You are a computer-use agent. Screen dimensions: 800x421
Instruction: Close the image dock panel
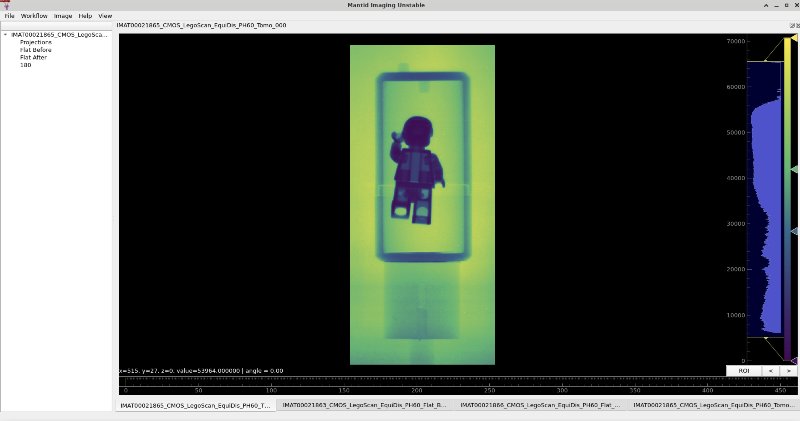pos(797,26)
